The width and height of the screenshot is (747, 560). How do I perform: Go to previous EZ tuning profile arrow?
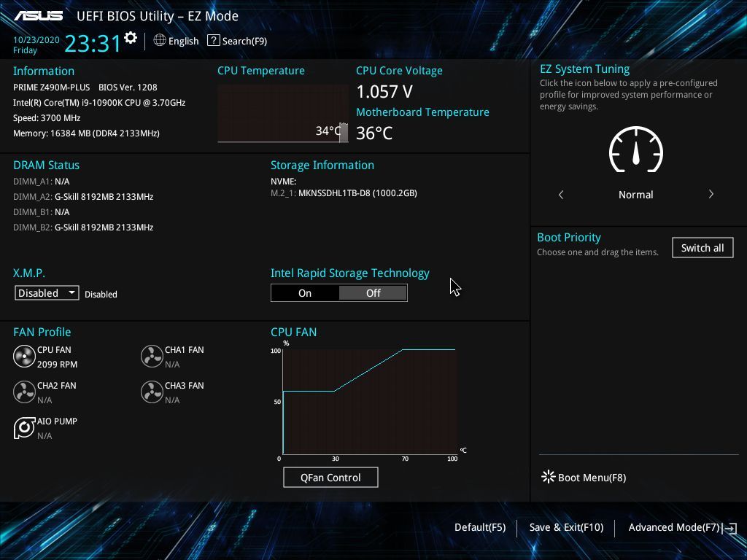click(x=561, y=194)
